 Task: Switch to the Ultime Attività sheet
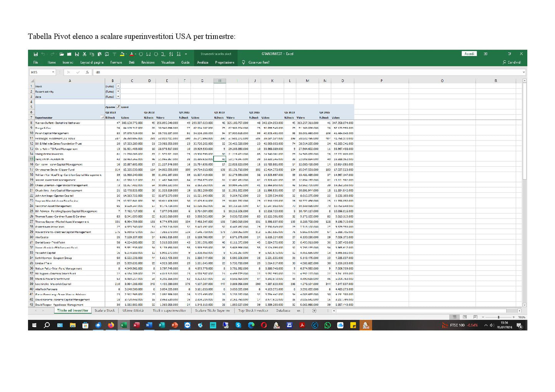click(x=133, y=311)
